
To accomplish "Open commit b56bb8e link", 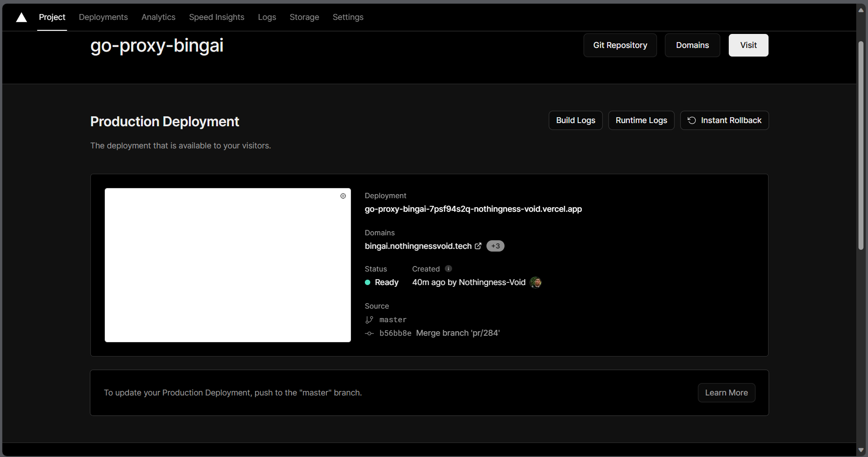I will 396,333.
